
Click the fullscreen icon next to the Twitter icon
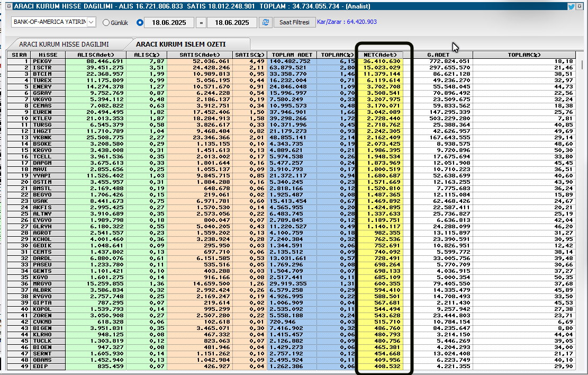[580, 6]
